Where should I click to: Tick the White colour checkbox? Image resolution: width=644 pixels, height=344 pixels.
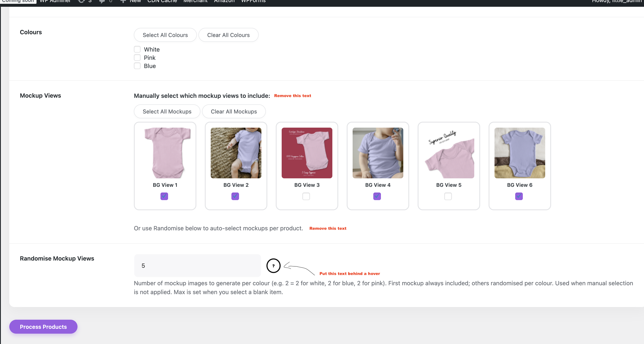137,49
